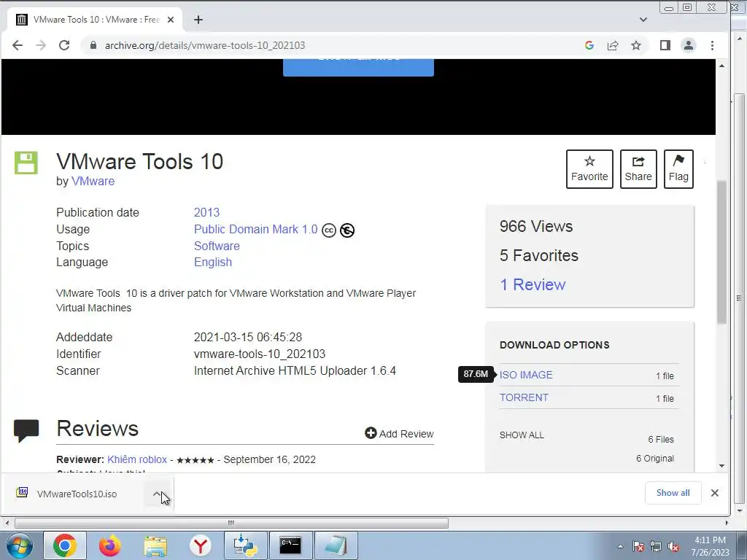This screenshot has height=560, width=747.
Task: Click the network tray icon
Action: [656, 546]
